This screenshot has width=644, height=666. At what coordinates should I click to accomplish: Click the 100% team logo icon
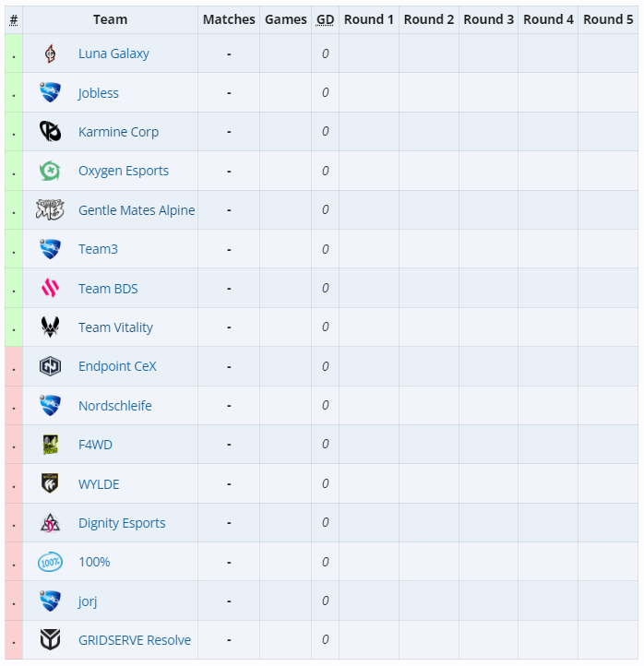pyautogui.click(x=50, y=562)
